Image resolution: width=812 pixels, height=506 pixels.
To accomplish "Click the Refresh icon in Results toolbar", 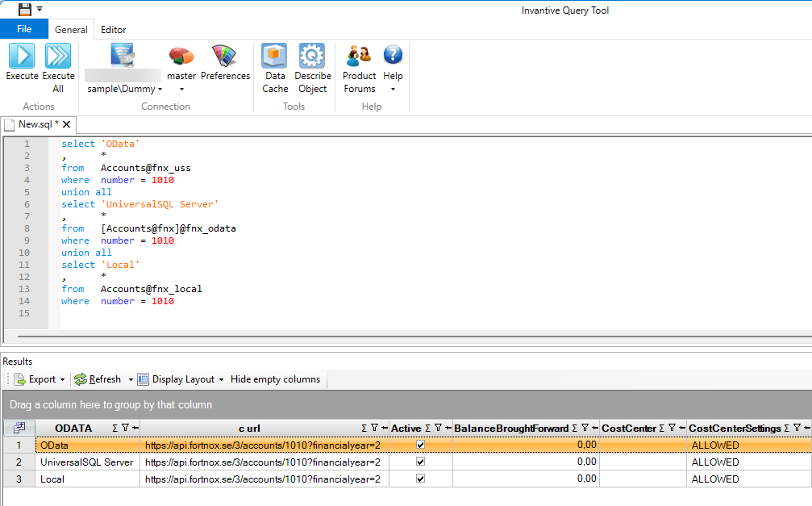I will click(x=81, y=379).
